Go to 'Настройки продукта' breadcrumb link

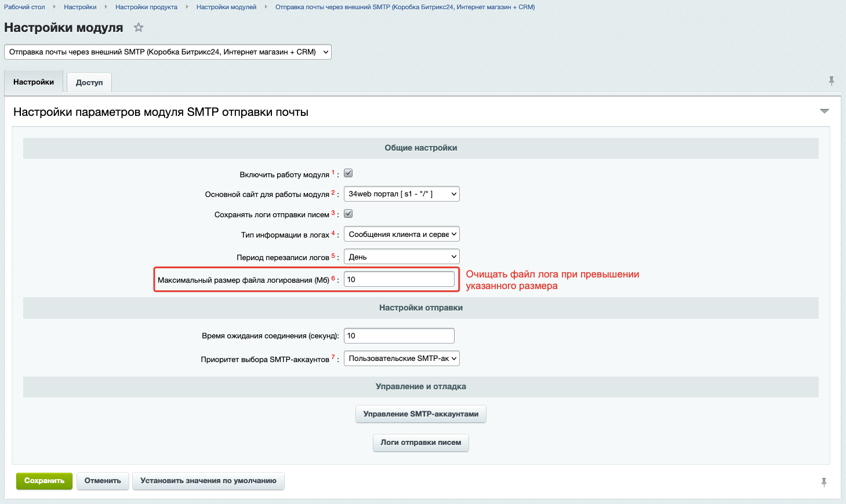(146, 7)
